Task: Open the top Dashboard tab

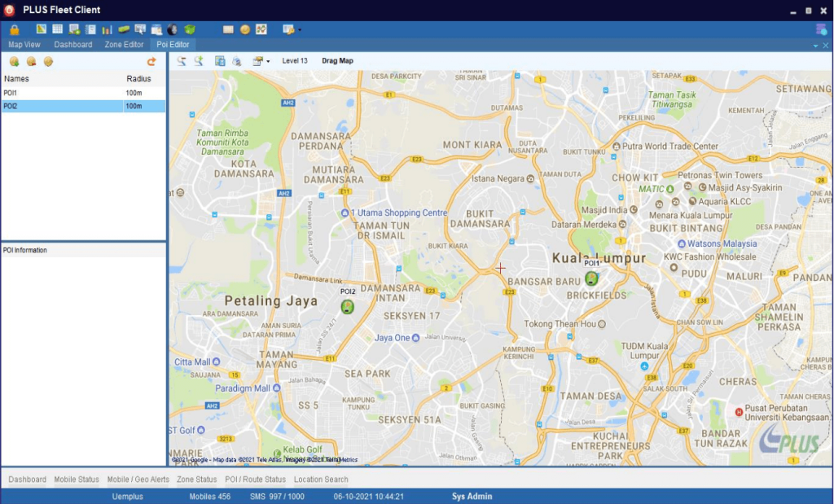Action: 72,45
